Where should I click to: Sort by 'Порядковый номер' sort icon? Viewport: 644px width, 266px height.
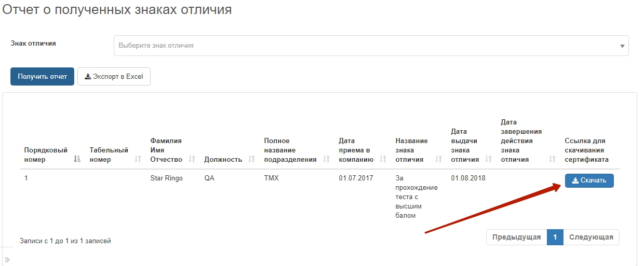click(77, 159)
